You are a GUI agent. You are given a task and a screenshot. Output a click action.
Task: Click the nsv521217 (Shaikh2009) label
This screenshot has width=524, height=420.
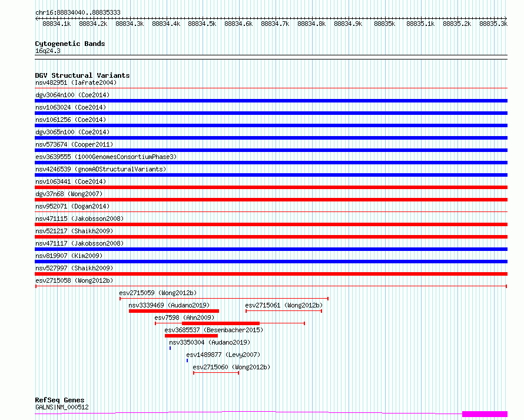[x=74, y=231]
